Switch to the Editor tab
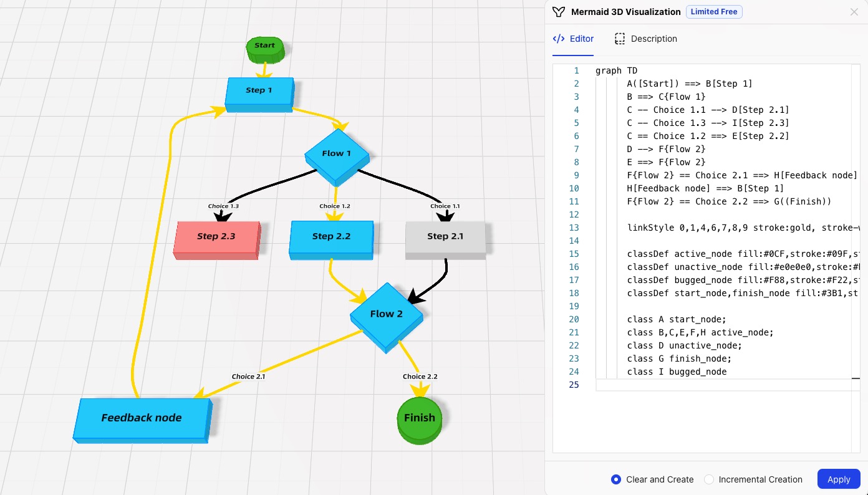 click(x=573, y=39)
